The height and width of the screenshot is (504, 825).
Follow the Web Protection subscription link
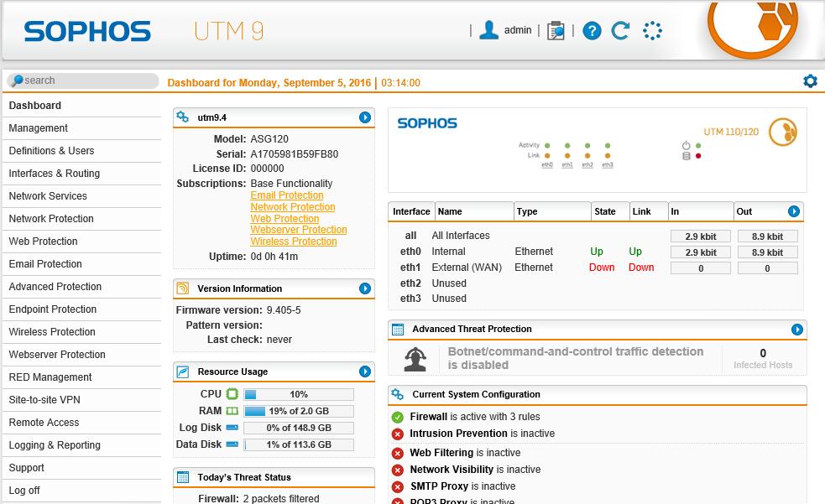(285, 219)
